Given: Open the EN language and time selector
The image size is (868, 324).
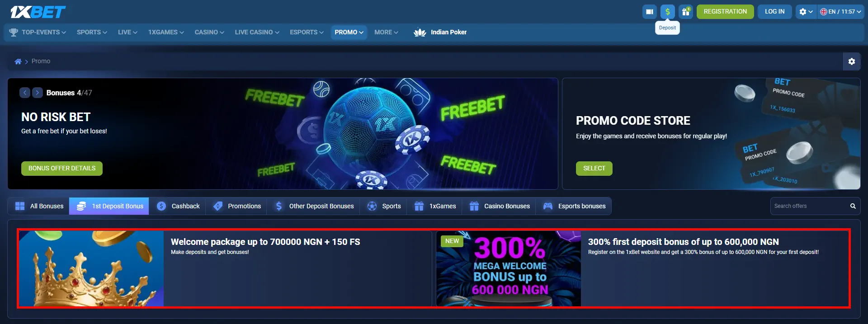Looking at the screenshot, I should point(840,12).
